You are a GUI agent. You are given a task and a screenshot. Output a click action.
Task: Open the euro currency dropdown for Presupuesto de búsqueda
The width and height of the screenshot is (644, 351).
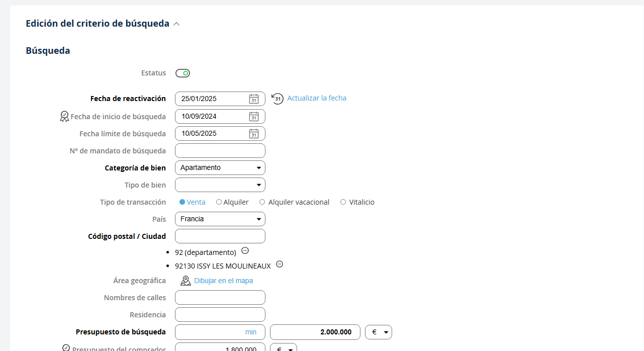coord(378,332)
